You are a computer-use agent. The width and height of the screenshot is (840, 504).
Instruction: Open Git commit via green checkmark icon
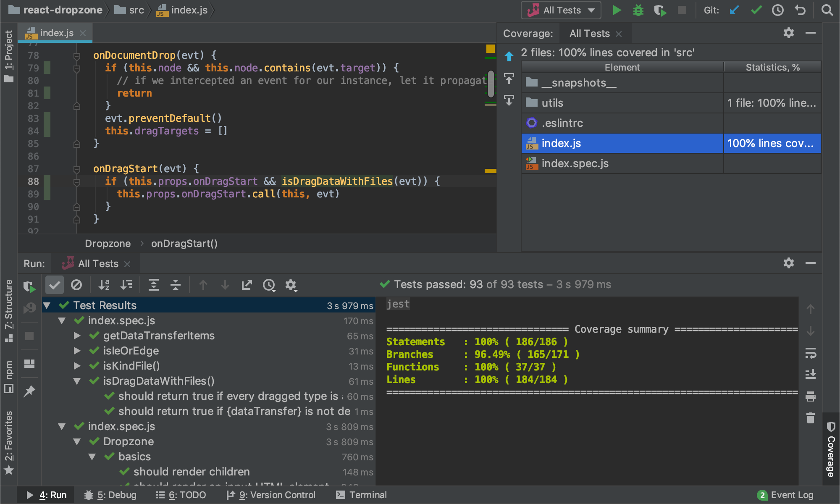pos(756,10)
